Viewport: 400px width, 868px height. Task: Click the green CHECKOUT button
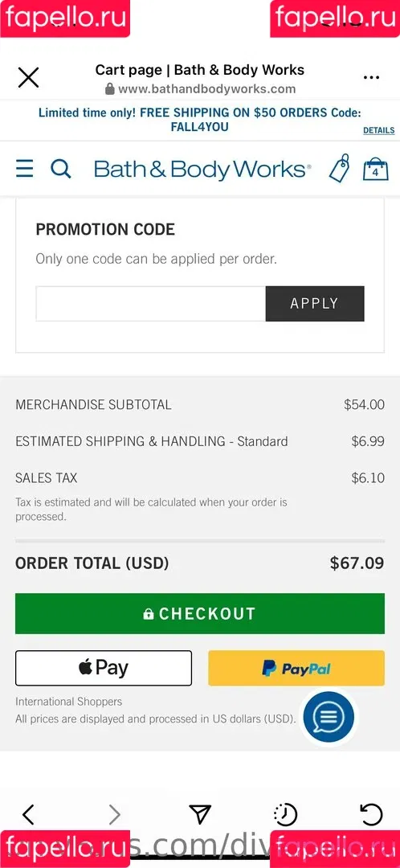(200, 613)
